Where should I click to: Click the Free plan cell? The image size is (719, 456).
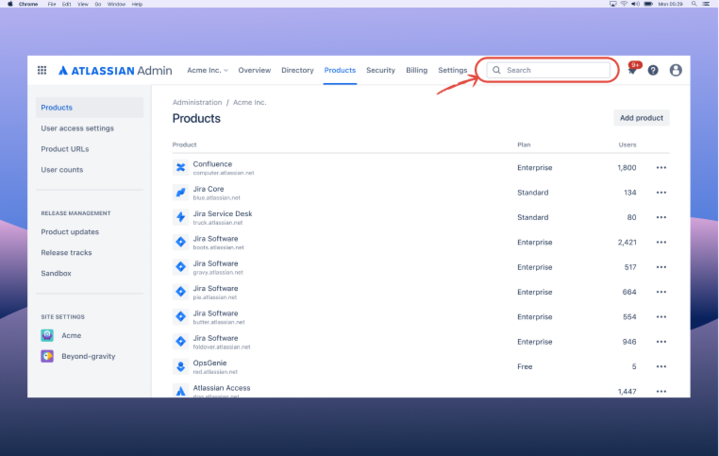525,367
